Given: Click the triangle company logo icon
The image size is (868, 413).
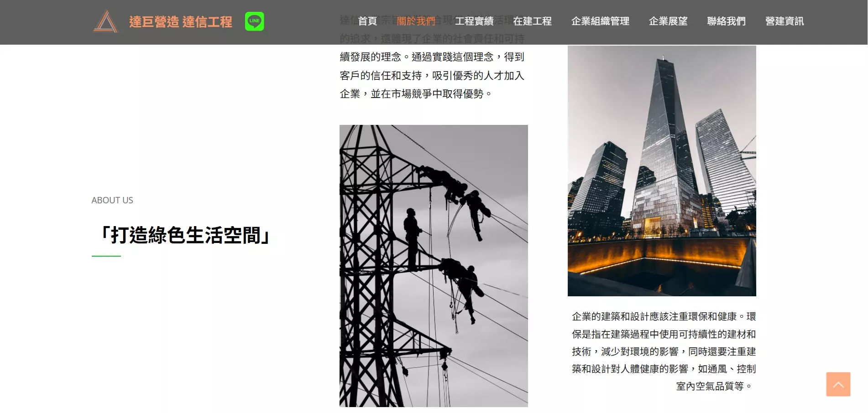Looking at the screenshot, I should tap(105, 21).
